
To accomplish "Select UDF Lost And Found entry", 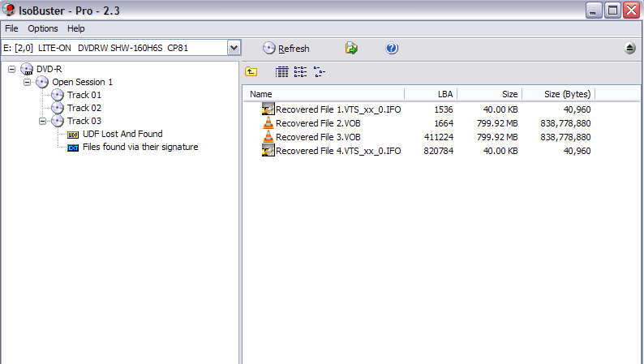I will 122,134.
